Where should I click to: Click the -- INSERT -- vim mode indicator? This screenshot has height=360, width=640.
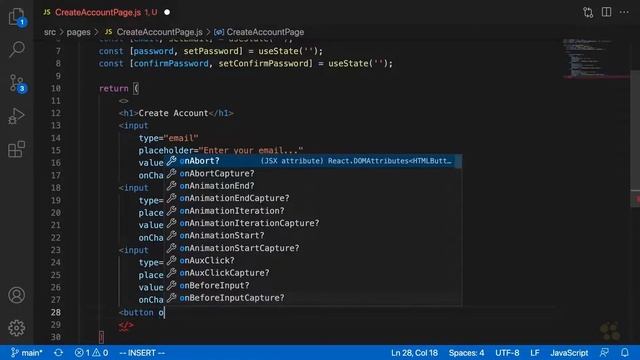(x=142, y=353)
